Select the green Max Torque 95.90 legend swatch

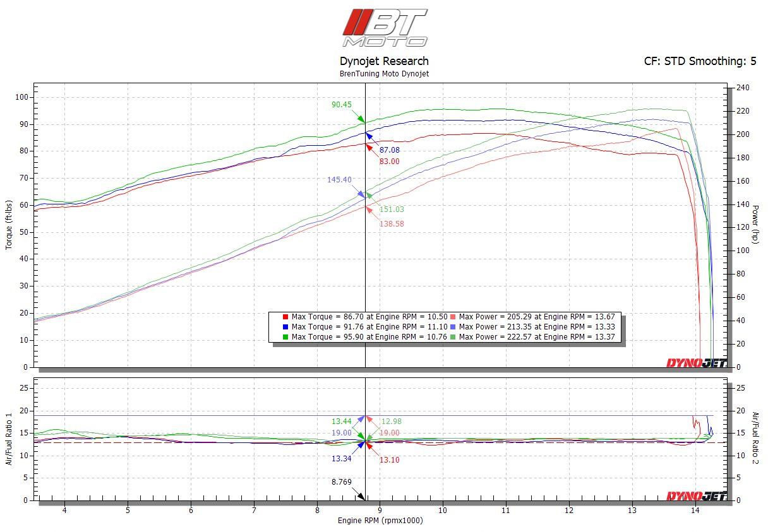[285, 337]
